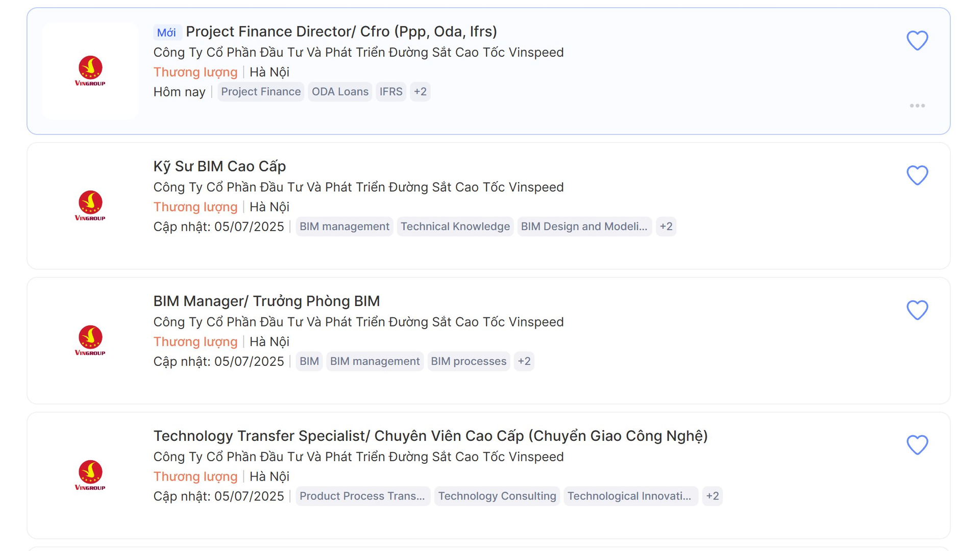The height and width of the screenshot is (551, 980).
Task: Open Vinspeed company link under Kỹ Sư BIM
Action: point(358,187)
